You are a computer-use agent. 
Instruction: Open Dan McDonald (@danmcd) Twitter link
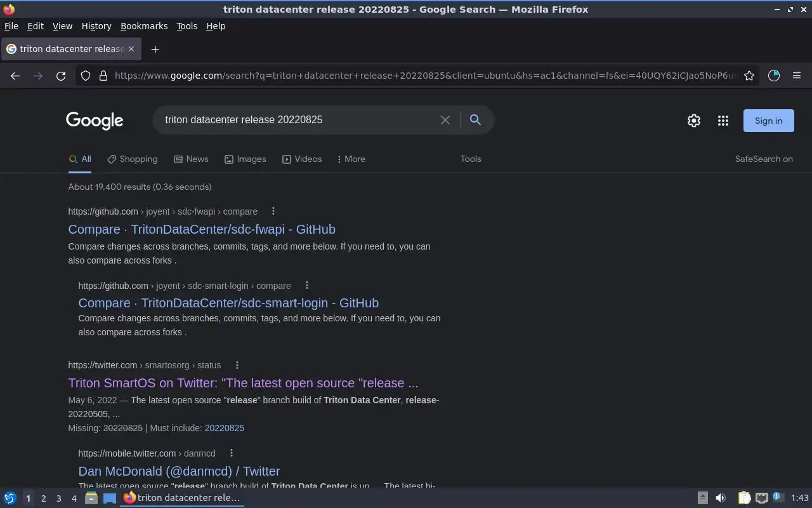point(179,471)
